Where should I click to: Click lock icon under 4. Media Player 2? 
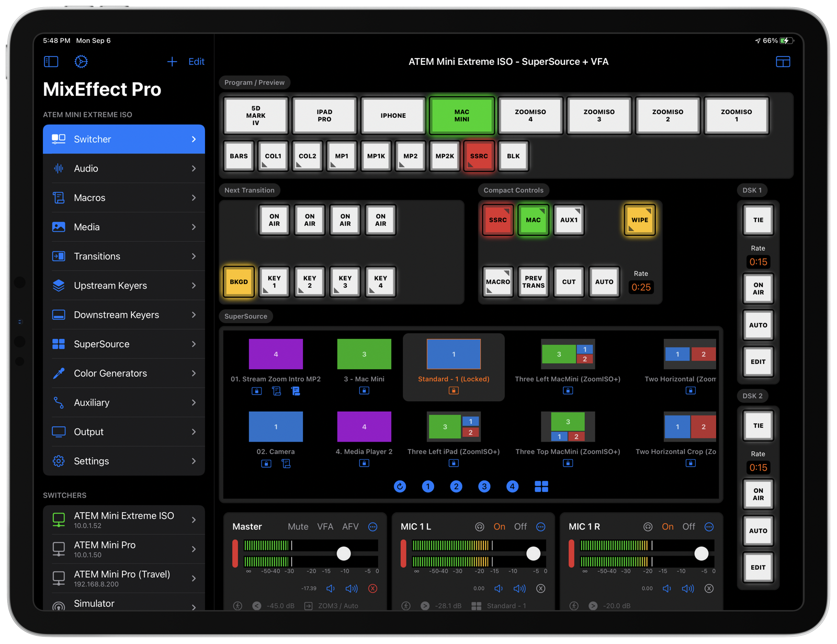click(364, 463)
